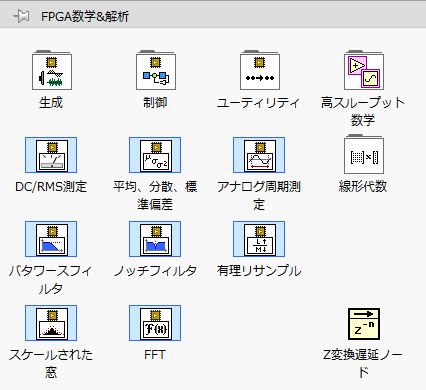Pick the アナログ周期測定 VI icon
426x390 pixels.
pyautogui.click(x=259, y=155)
